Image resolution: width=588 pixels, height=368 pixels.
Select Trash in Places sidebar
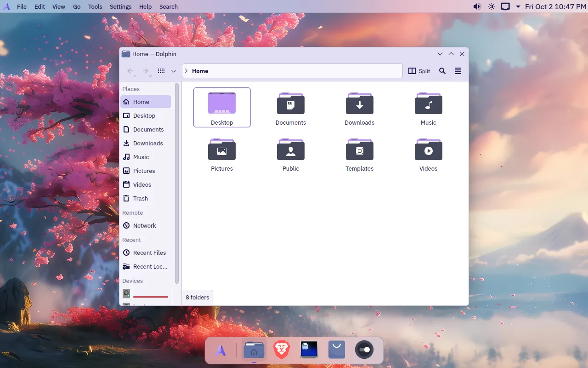(x=146, y=198)
